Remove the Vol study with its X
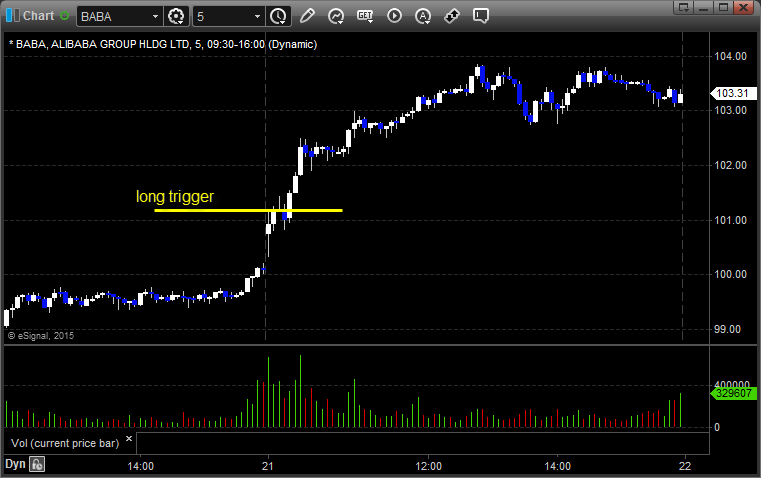Viewport: 761px width, 478px height. coord(129,439)
